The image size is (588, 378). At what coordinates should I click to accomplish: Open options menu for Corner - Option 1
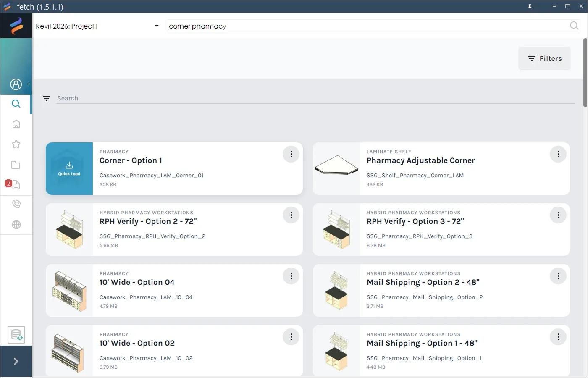291,154
